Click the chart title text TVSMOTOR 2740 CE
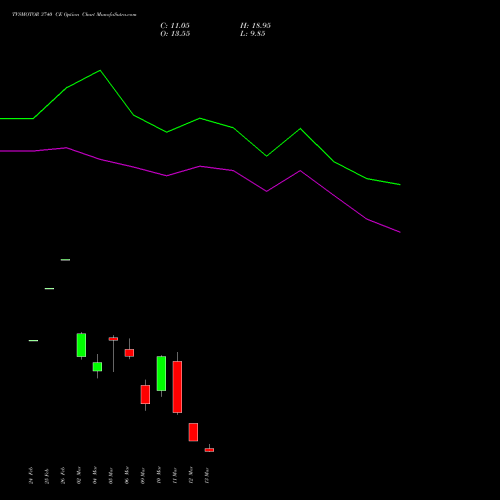 [36, 15]
